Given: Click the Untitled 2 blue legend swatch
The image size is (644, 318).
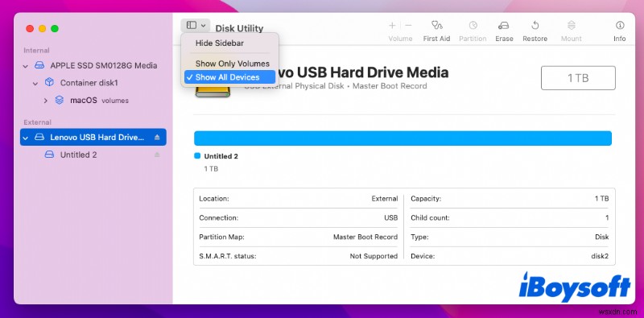Looking at the screenshot, I should (x=197, y=156).
